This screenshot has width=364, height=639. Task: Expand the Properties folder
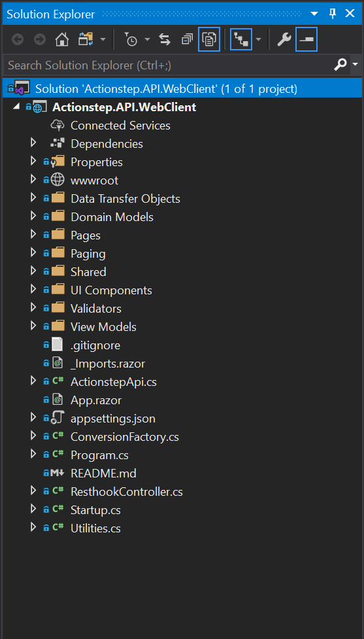(33, 162)
